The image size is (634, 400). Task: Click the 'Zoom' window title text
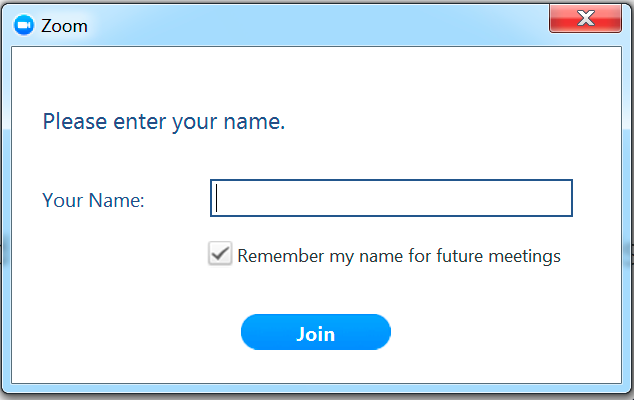64,26
